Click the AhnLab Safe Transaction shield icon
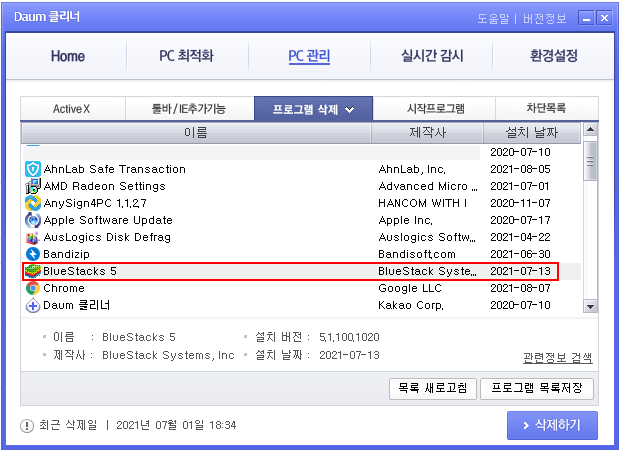This screenshot has width=621, height=454. tap(32, 169)
